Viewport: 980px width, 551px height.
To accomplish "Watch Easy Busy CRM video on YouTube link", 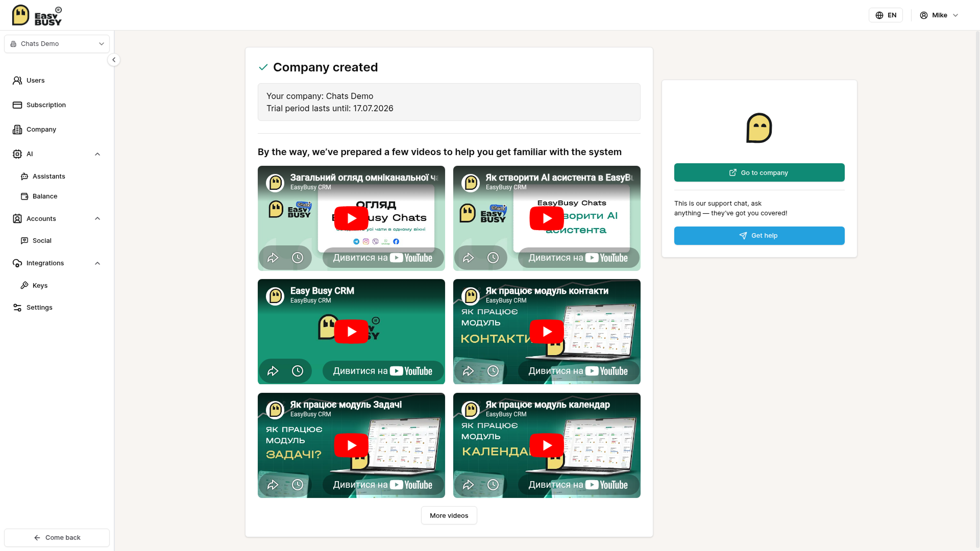I will click(383, 371).
